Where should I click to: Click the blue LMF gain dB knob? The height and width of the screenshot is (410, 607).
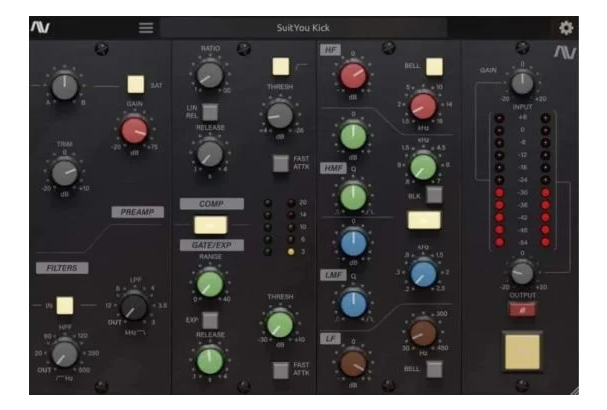353,243
